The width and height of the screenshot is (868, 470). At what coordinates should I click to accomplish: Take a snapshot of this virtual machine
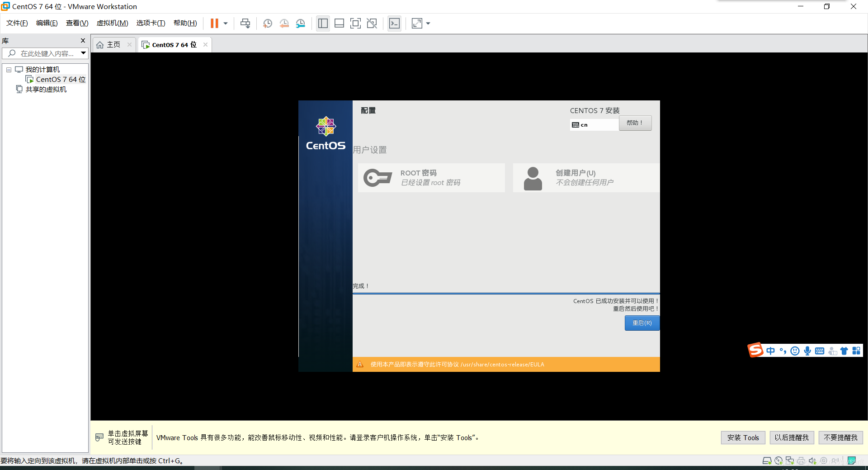[268, 24]
